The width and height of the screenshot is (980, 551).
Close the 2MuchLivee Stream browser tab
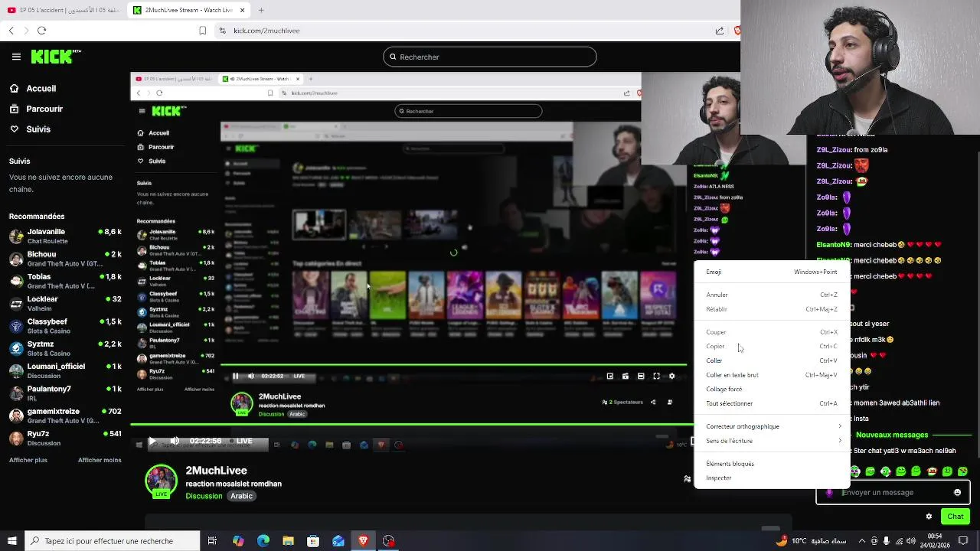pyautogui.click(x=243, y=10)
